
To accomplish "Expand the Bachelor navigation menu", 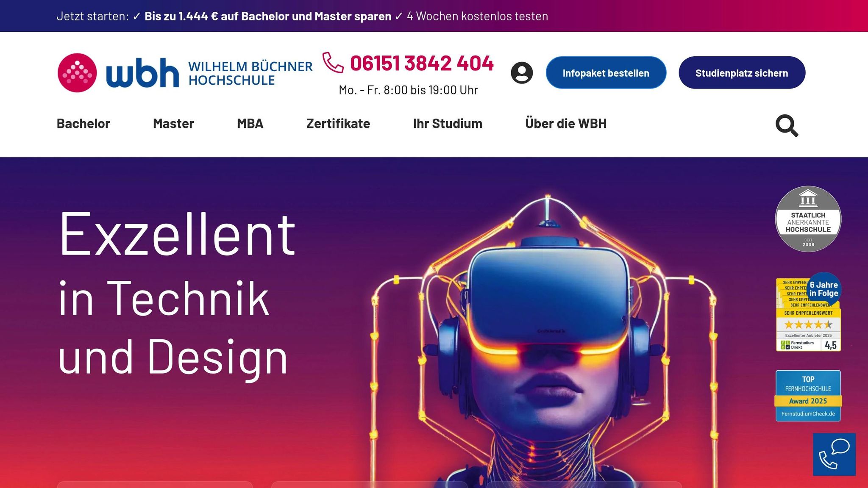I will coord(83,124).
